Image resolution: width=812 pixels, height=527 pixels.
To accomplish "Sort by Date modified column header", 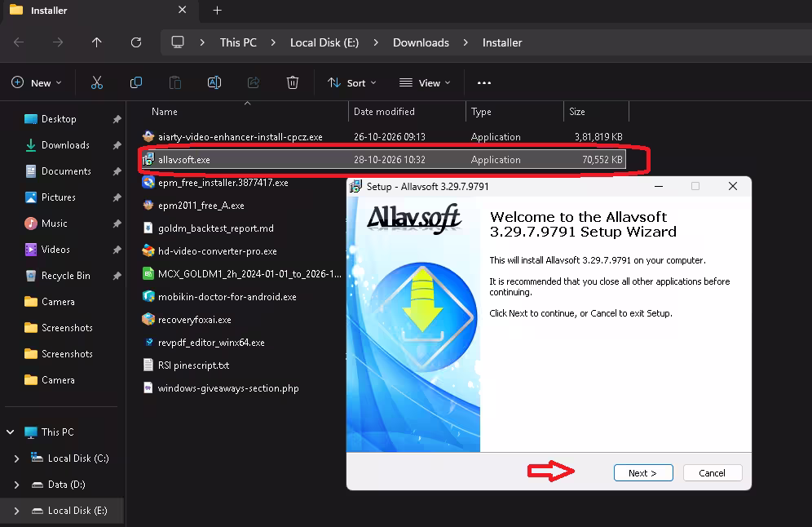I will (407, 112).
